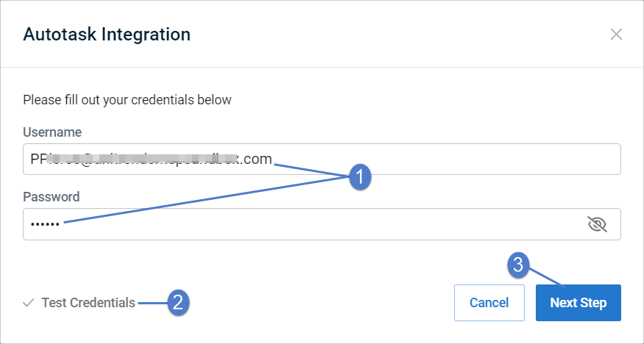
Task: Click the Autotask Integration title text
Action: click(107, 34)
